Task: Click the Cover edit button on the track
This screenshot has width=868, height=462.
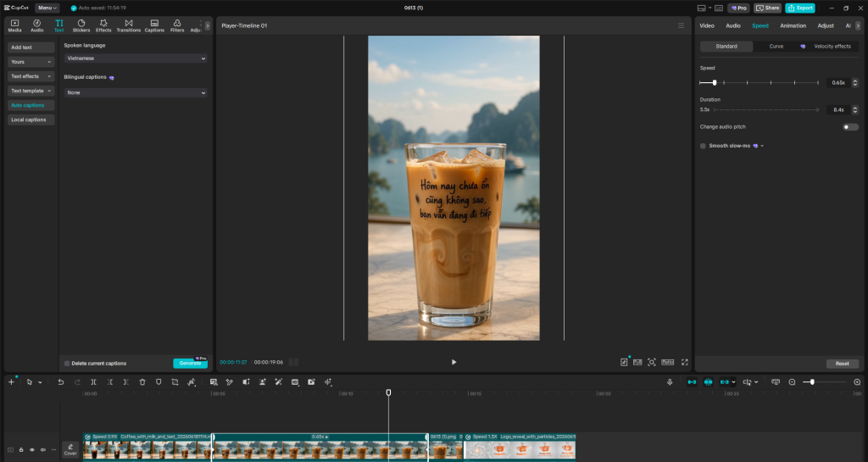Action: pyautogui.click(x=70, y=450)
